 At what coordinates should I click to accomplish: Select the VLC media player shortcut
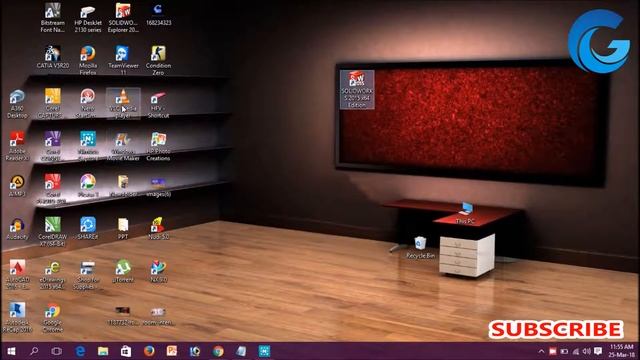(x=123, y=104)
